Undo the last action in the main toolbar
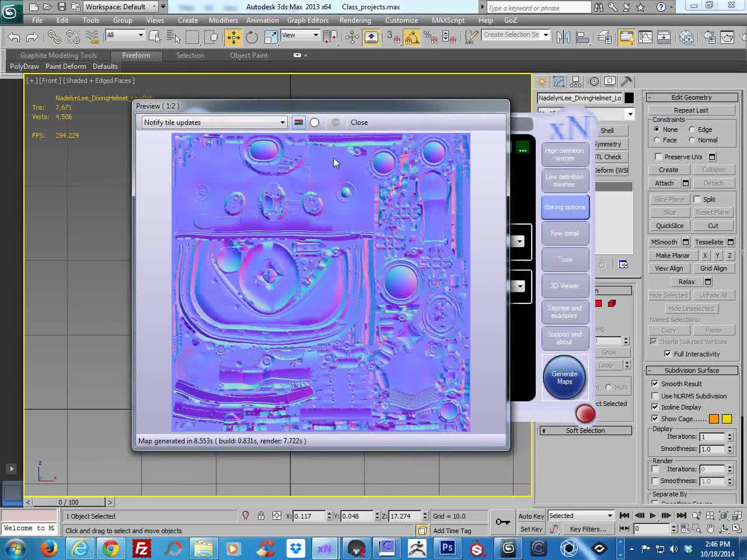The image size is (747, 560). [14, 37]
